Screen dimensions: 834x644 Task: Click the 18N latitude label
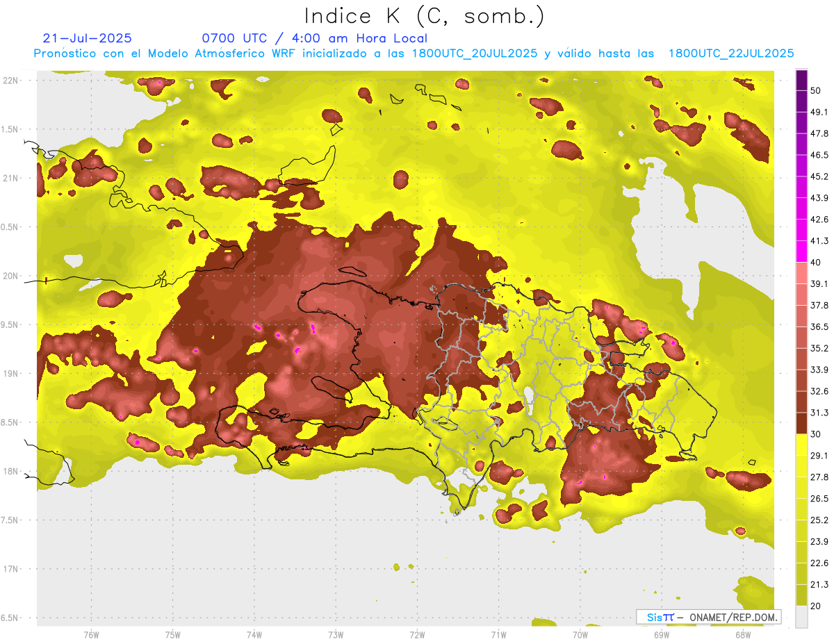12,471
